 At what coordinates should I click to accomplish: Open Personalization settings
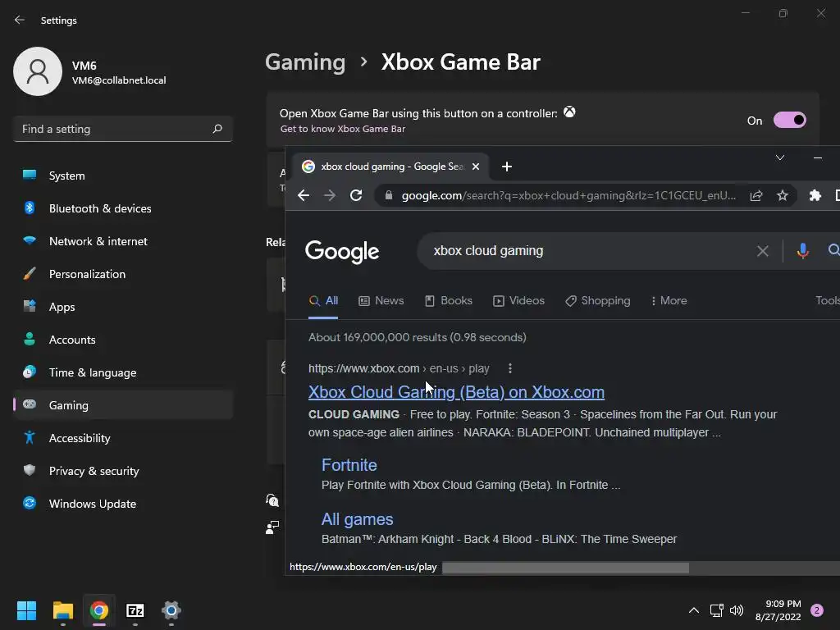tap(123, 274)
